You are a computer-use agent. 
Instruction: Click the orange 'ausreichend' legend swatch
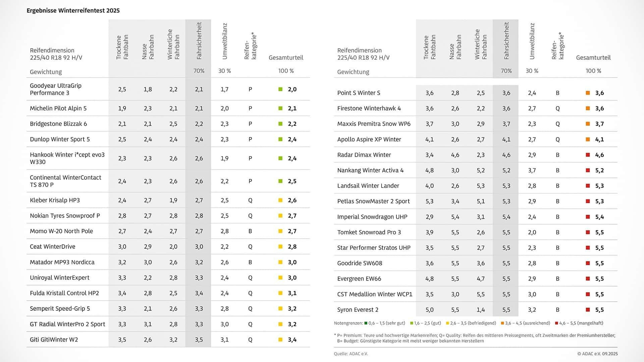[x=502, y=323]
